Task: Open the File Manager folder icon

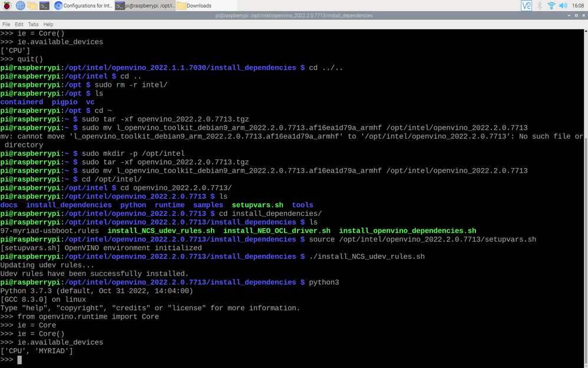Action: coord(32,5)
